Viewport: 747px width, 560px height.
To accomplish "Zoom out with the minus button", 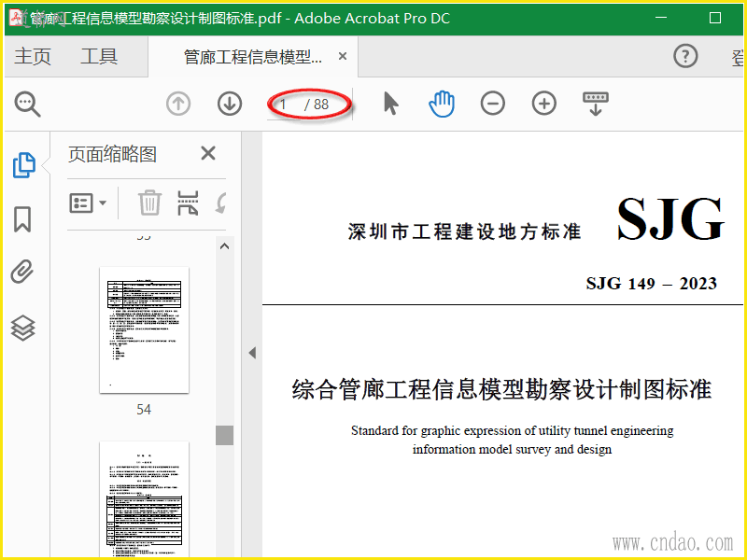I will coord(493,104).
